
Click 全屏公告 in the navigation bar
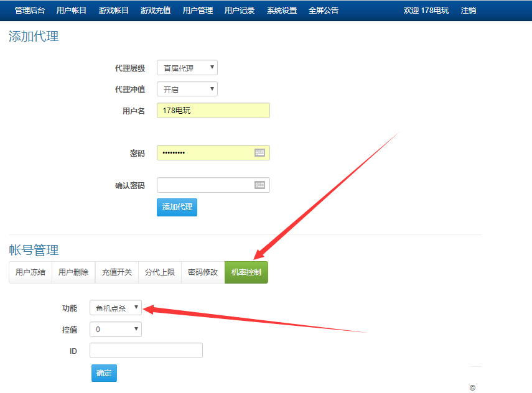coord(324,10)
